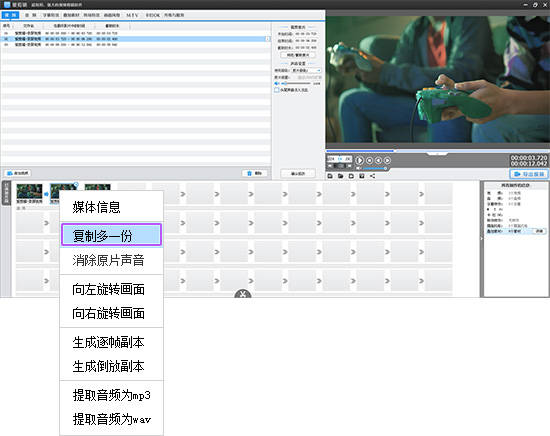Toggle the 头尾声音淡入淡出 checkbox
Image resolution: width=550 pixels, height=436 pixels.
tap(277, 90)
